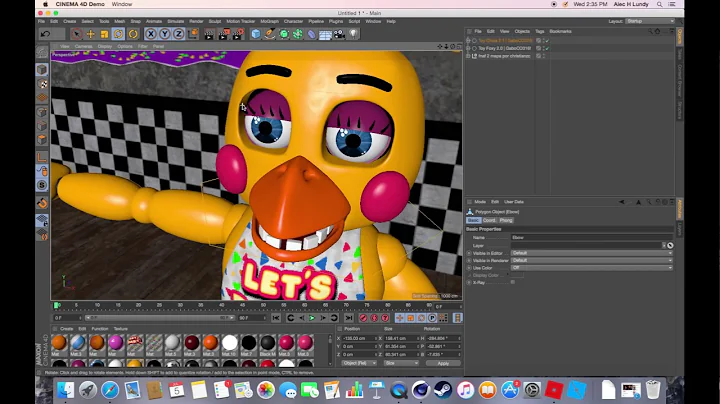Screen dimensions: 720x404
Task: Add a camera object
Action: click(339, 34)
